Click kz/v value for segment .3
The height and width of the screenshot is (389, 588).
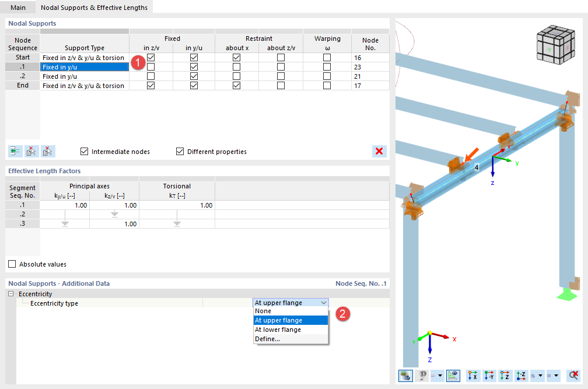pyautogui.click(x=114, y=224)
